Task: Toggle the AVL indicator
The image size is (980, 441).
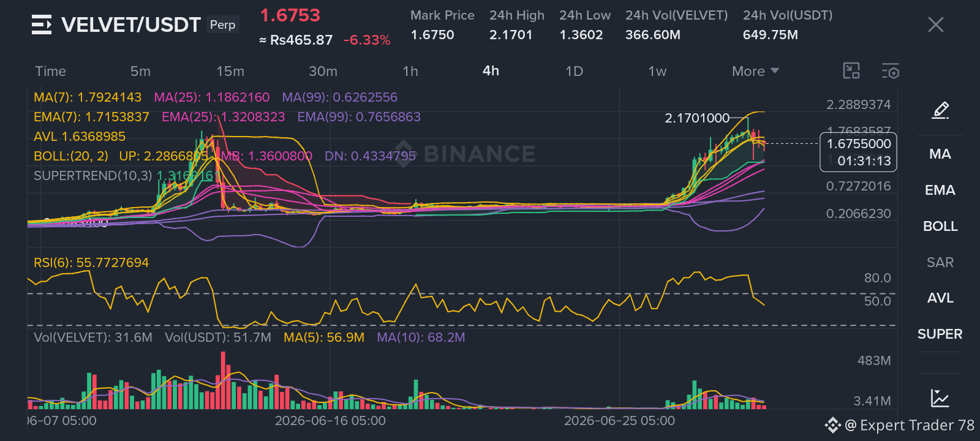Action: point(940,298)
